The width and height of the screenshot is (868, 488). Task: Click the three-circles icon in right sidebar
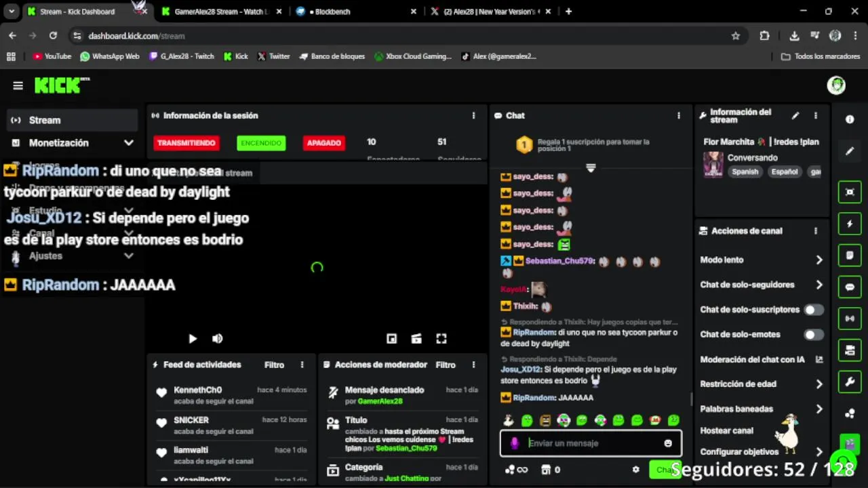(850, 413)
